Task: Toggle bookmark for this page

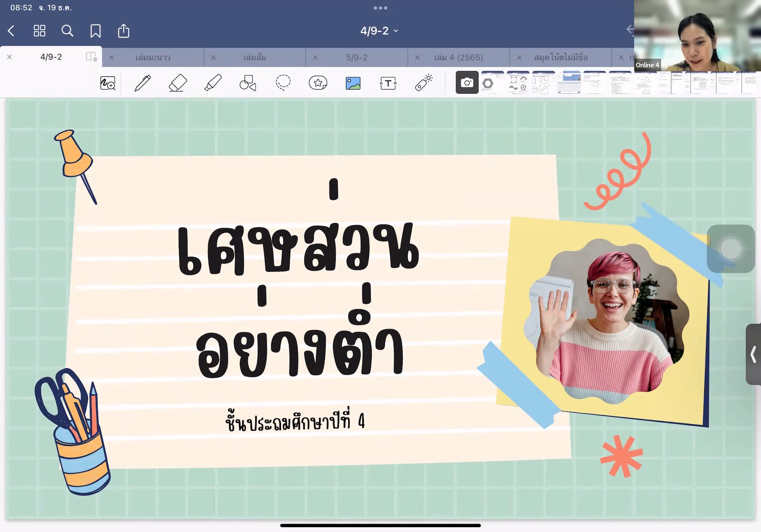Action: tap(95, 31)
